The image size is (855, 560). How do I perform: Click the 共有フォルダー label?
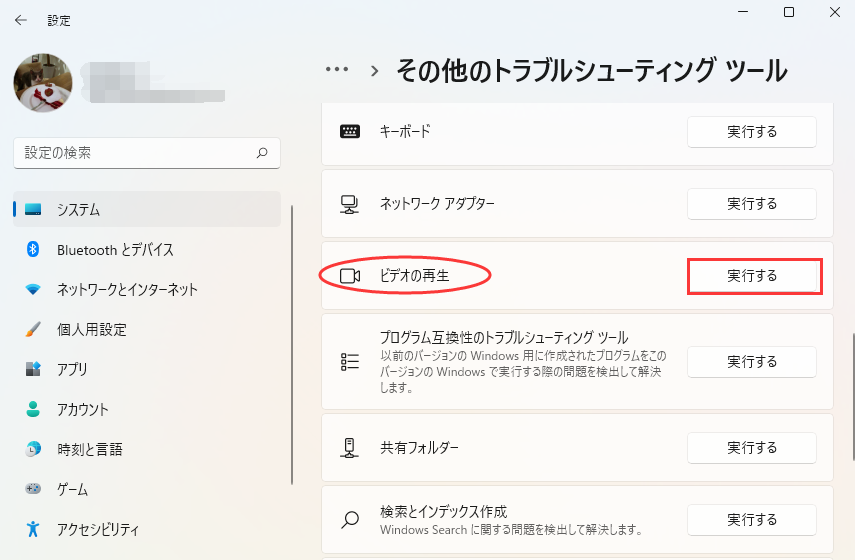[x=419, y=448]
